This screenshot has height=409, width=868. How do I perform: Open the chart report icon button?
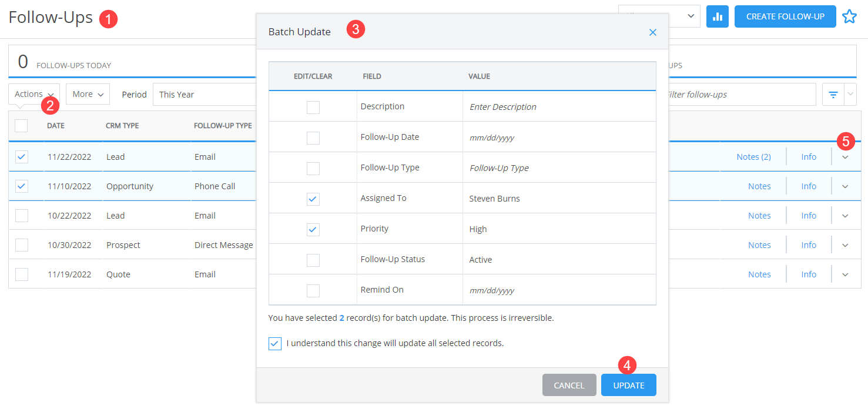click(717, 16)
